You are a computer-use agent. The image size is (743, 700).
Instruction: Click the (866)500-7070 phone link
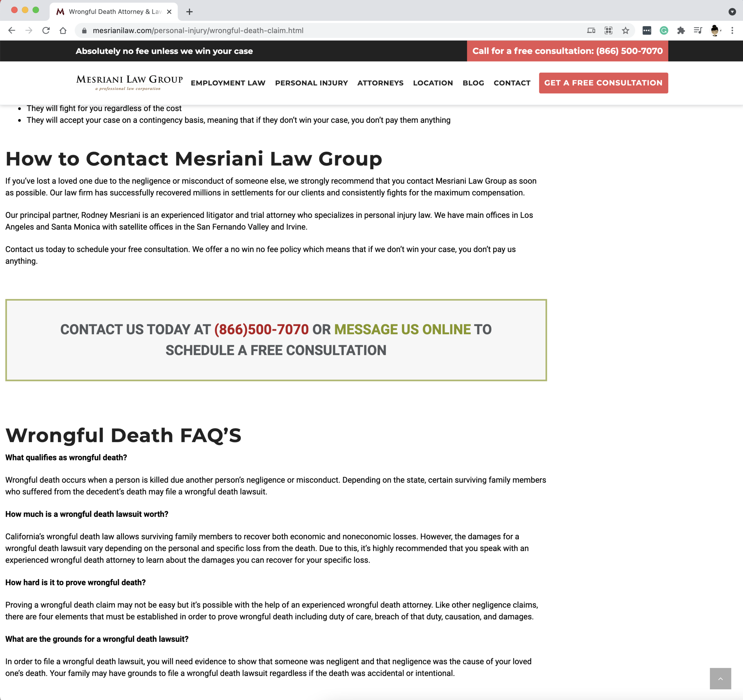[x=261, y=329]
